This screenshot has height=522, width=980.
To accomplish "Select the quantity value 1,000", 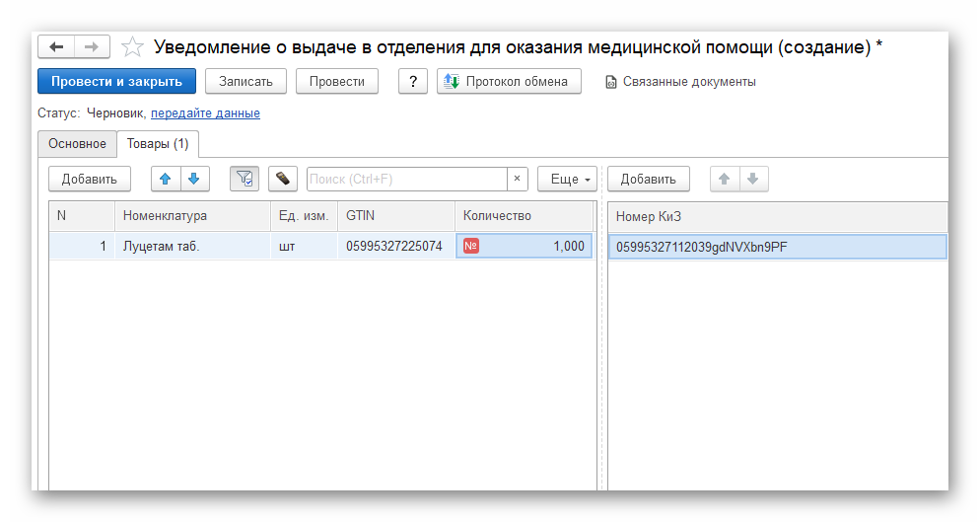I will click(569, 246).
